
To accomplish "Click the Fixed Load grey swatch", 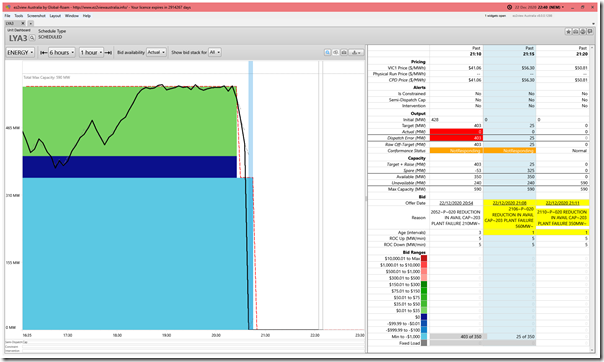I will point(424,343).
